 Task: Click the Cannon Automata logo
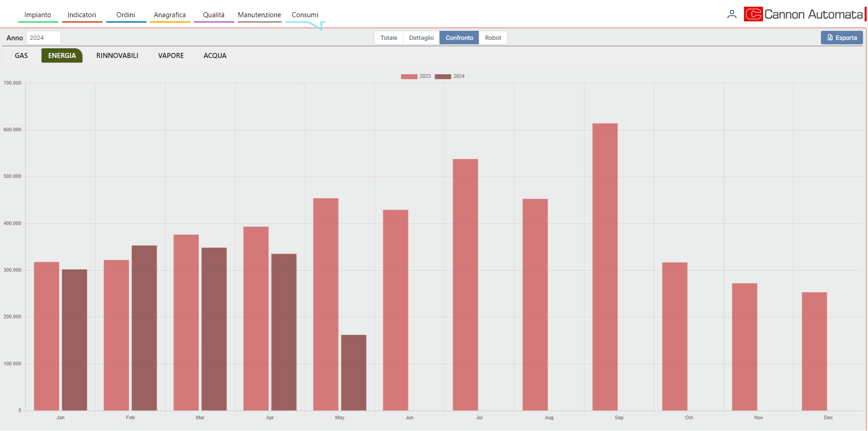[x=803, y=14]
